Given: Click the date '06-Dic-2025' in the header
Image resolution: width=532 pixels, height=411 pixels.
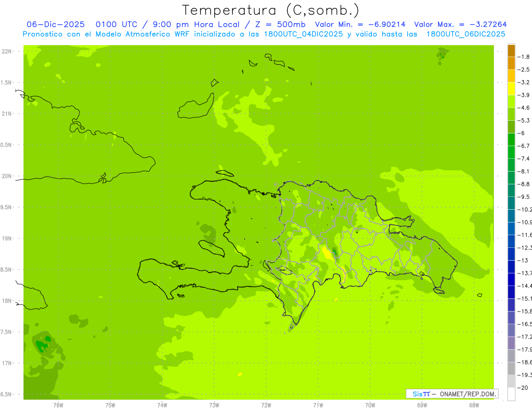Looking at the screenshot, I should tap(56, 25).
